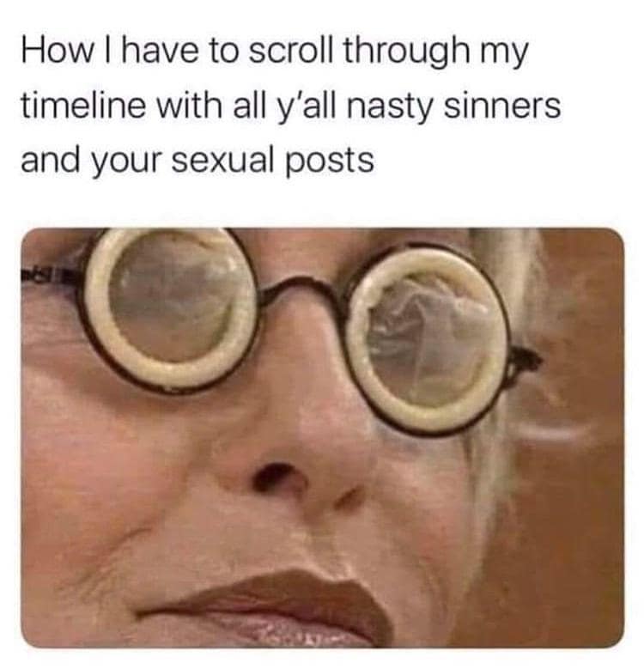This screenshot has width=644, height=669.
Task: Select the right round glasses lens
Action: [x=428, y=339]
